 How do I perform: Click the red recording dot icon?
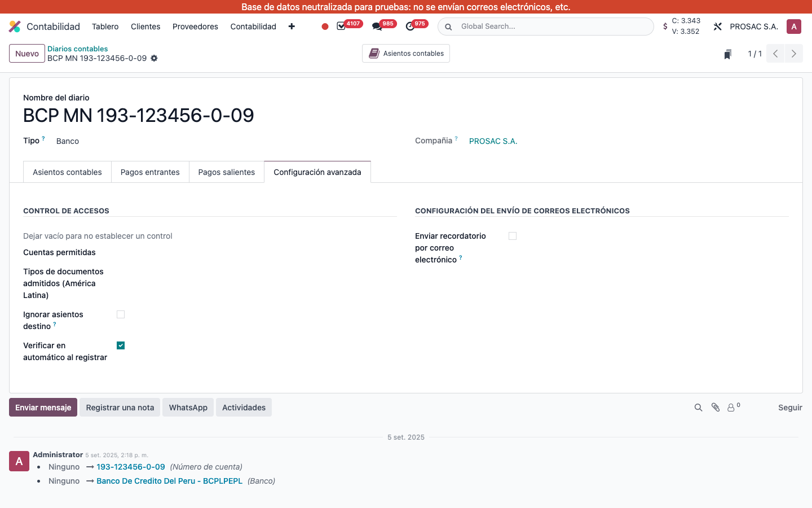(325, 27)
